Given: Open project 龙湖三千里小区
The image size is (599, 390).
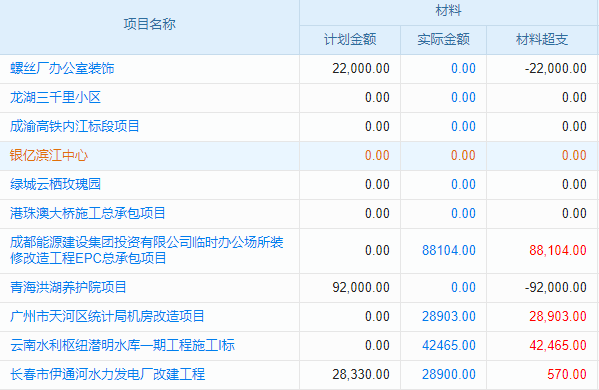Looking at the screenshot, I should pos(55,97).
